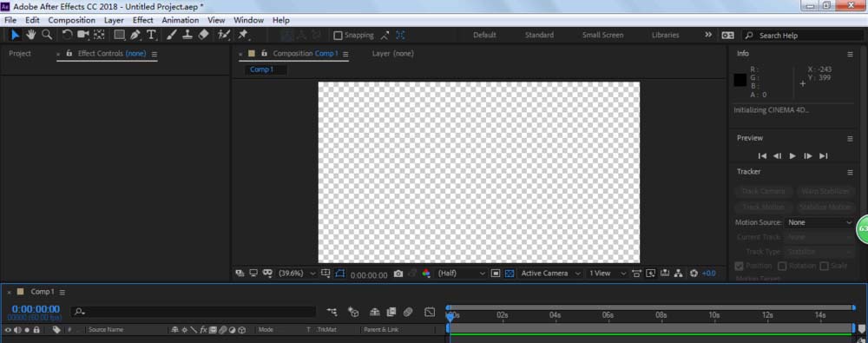The width and height of the screenshot is (868, 343).
Task: Open the magnification ratio (39.6%) dropdown
Action: [297, 274]
